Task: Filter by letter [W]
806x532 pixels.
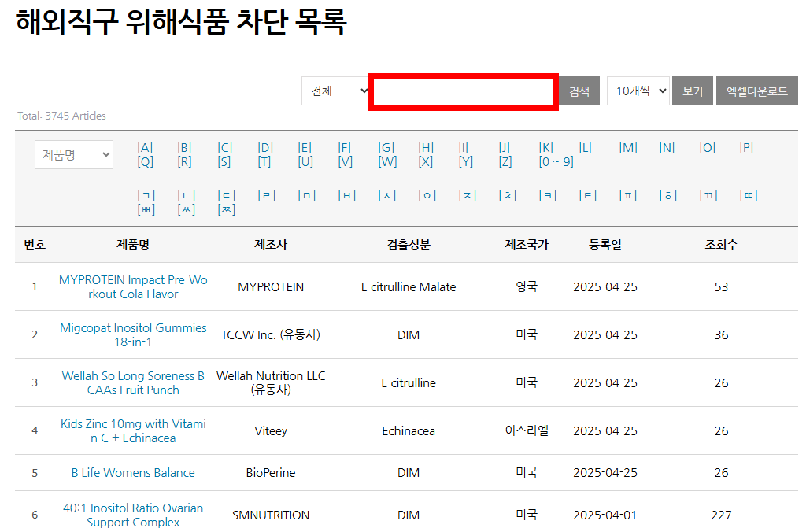Action: pos(387,161)
